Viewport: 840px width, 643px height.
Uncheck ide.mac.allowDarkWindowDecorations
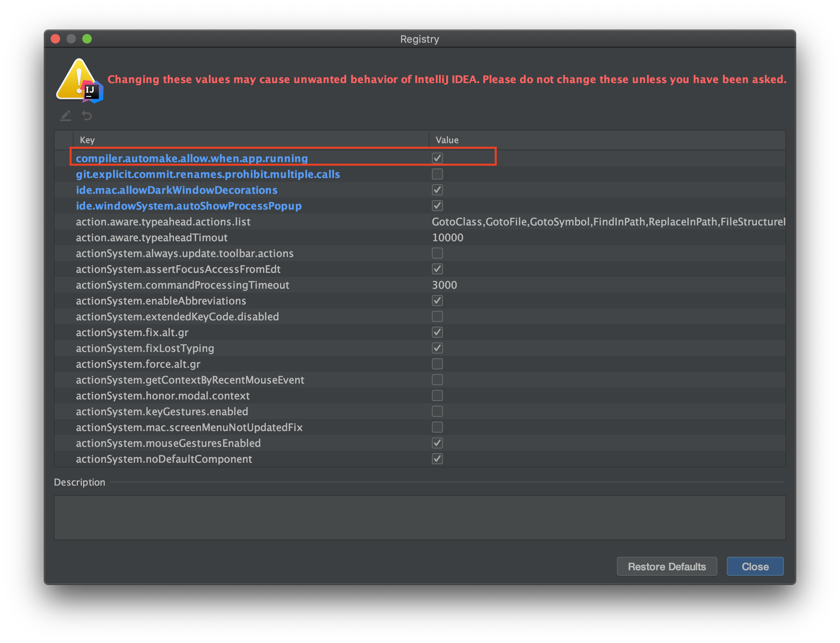tap(437, 190)
